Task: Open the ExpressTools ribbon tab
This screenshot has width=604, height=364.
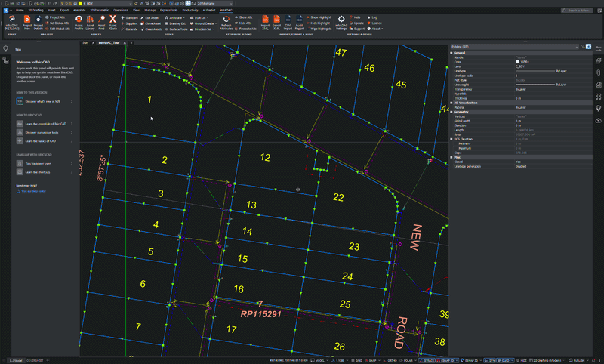Action: click(168, 11)
